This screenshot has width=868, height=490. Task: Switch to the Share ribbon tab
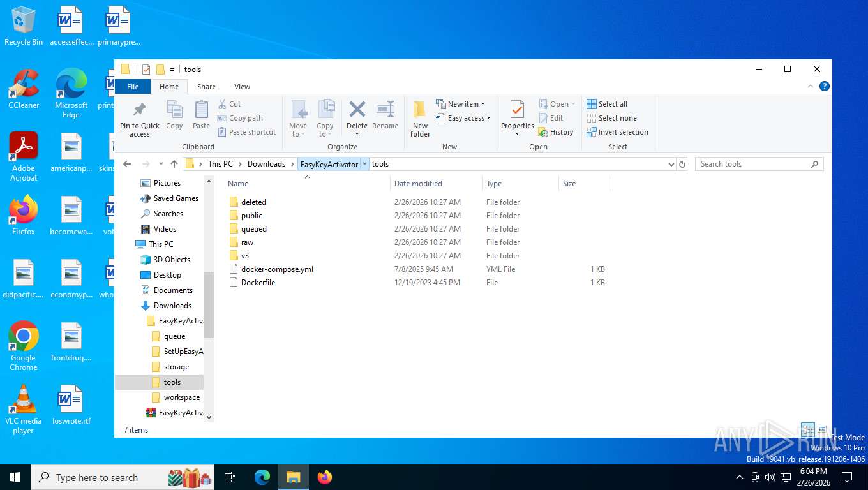(206, 87)
